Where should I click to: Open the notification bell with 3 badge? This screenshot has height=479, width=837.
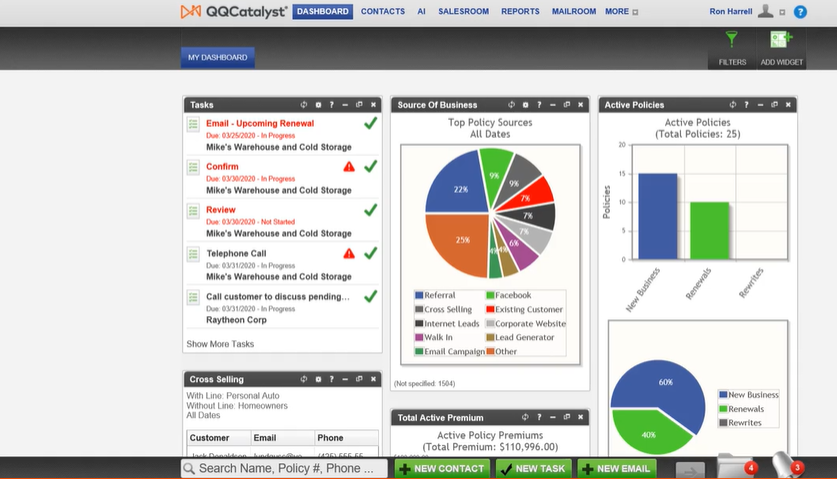pyautogui.click(x=787, y=465)
